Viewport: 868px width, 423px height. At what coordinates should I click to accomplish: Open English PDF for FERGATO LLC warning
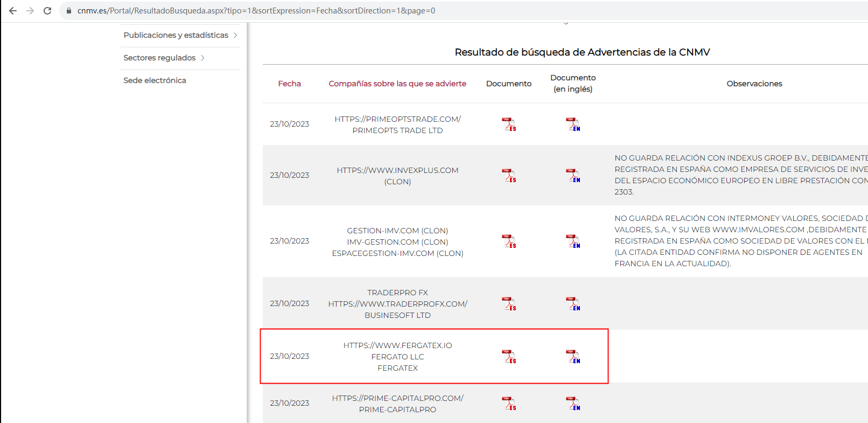click(x=573, y=357)
